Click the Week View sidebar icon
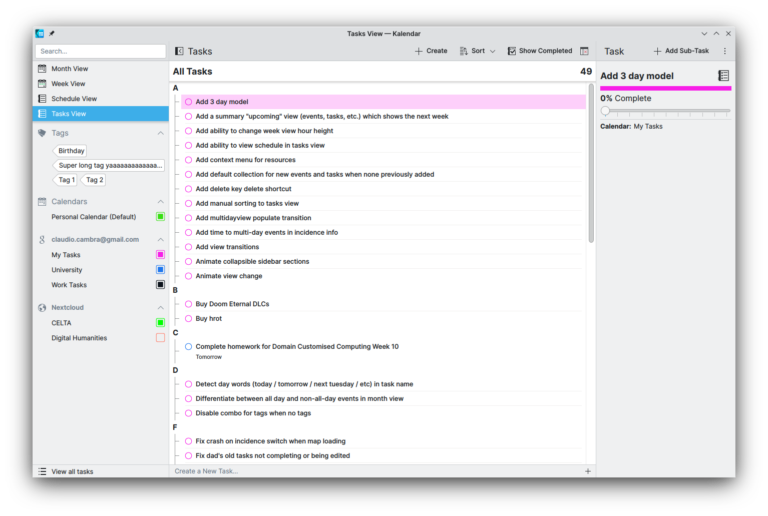The width and height of the screenshot is (768, 516). coord(42,84)
